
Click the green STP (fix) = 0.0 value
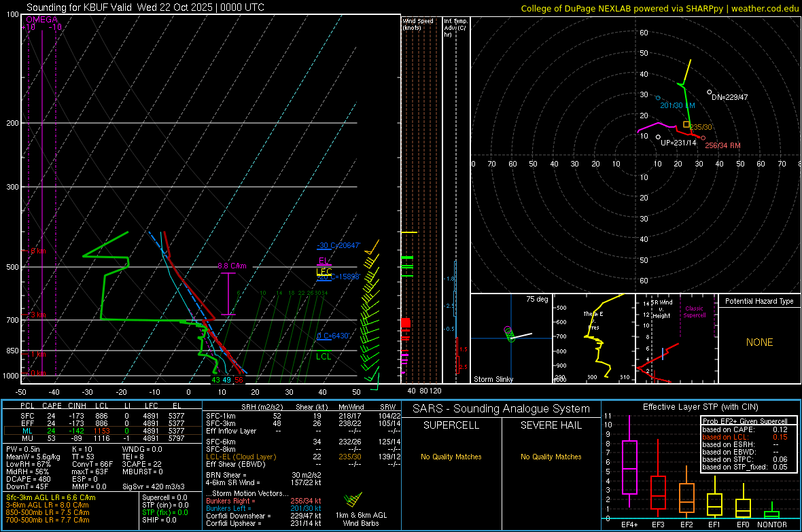point(165,512)
